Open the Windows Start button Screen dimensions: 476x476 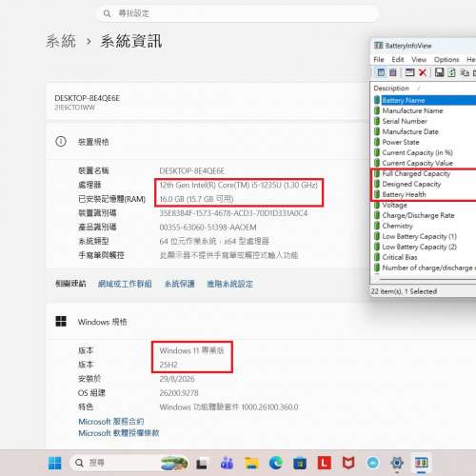point(54,463)
